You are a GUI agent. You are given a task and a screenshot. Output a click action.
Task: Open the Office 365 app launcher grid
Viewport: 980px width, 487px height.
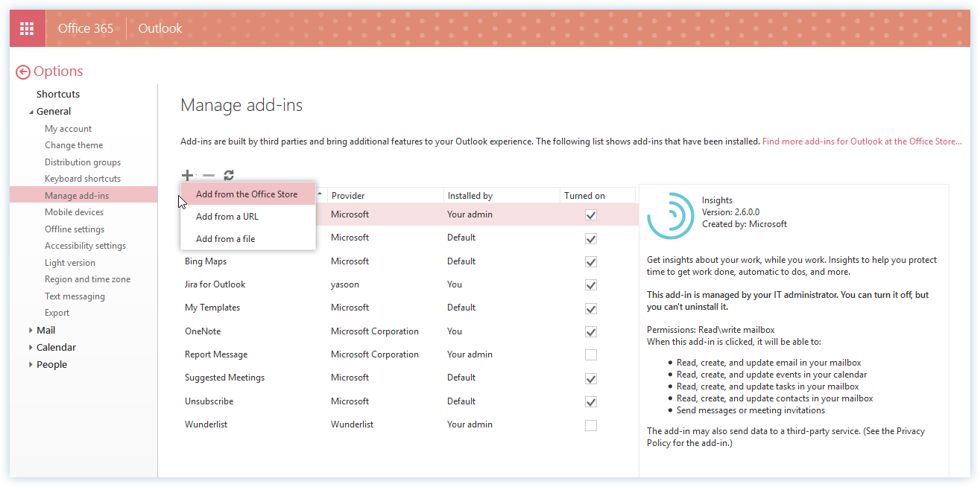[27, 28]
